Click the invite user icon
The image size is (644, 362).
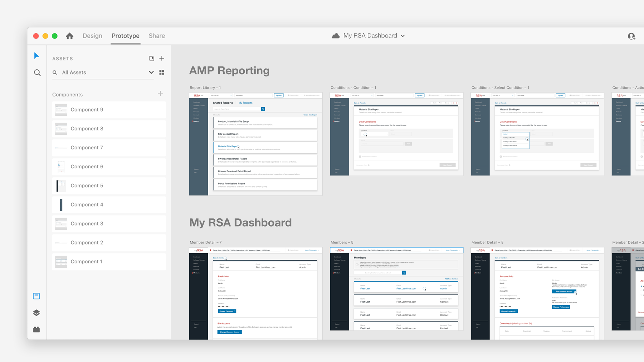(631, 36)
